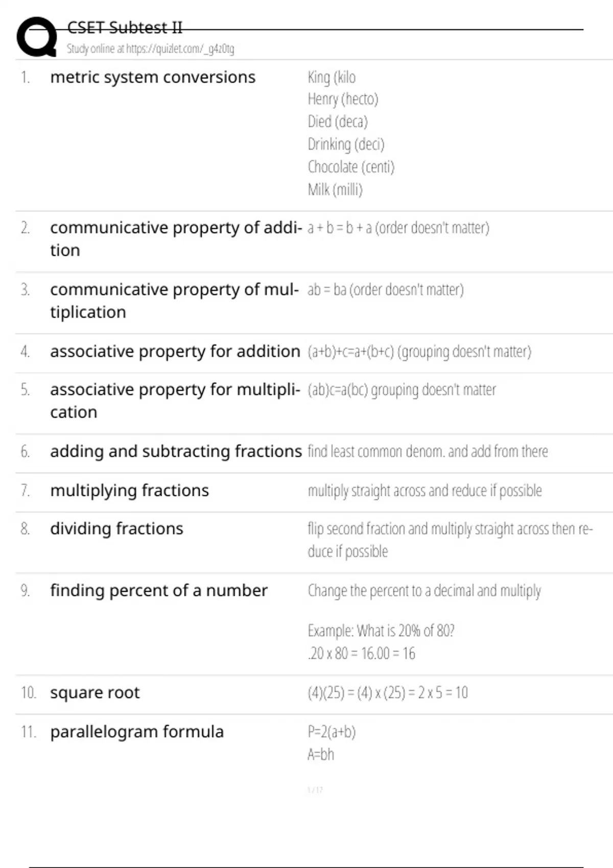Open the quizlet.com study link

[151, 49]
